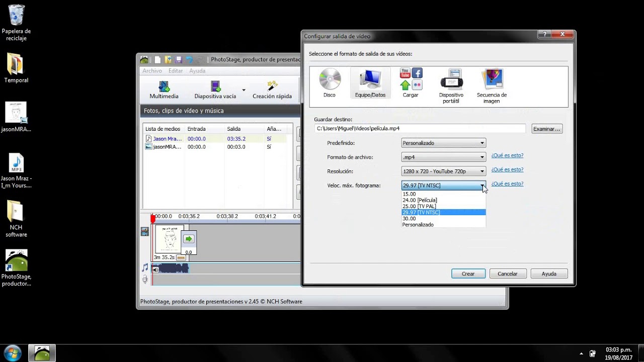Click slide duration effects button under thumbnail

[x=181, y=257]
